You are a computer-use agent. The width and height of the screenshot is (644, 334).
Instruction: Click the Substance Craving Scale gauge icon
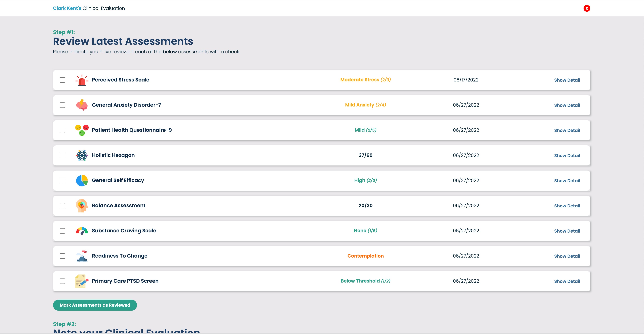82,231
